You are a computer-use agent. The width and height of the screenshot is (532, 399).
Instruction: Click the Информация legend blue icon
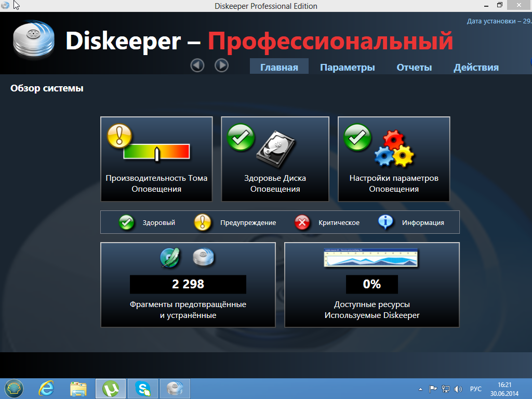[x=385, y=222]
